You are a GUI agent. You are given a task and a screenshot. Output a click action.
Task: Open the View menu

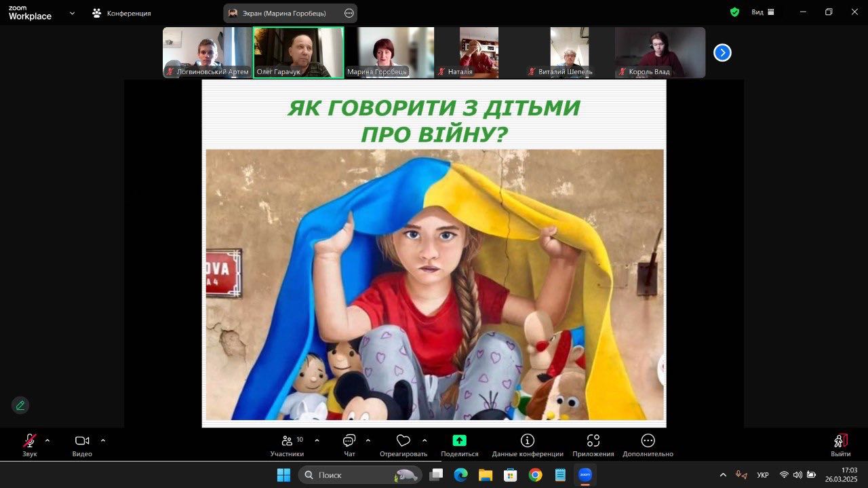[763, 12]
